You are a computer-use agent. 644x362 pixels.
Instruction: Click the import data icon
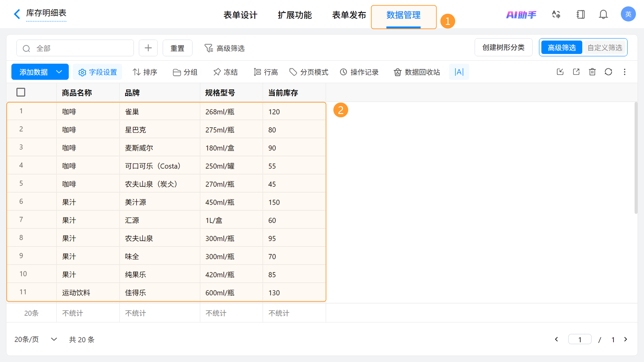click(560, 72)
